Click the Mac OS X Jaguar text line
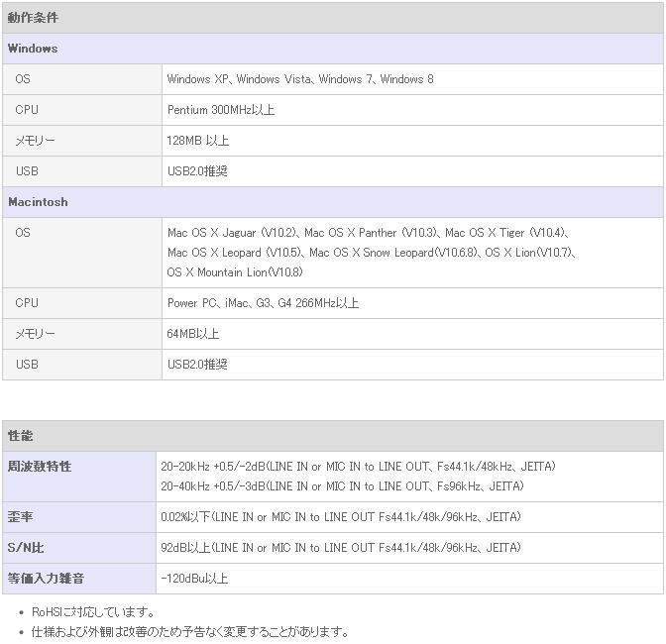This screenshot has height=644, width=666. click(368, 233)
